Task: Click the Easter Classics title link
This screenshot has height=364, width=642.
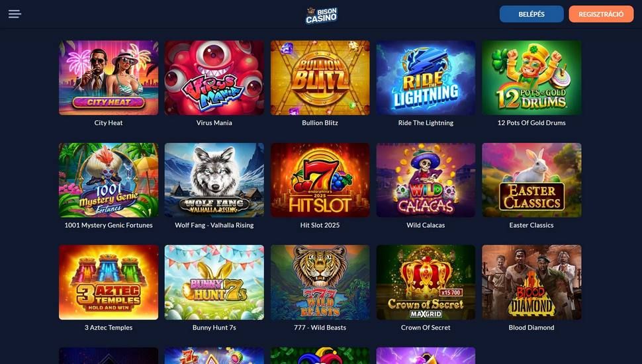Action: click(531, 225)
